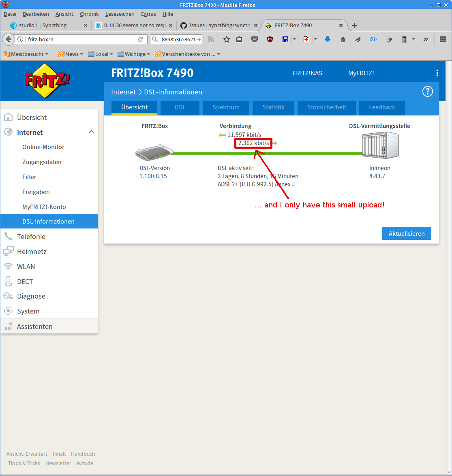452x476 pixels.
Task: Open the dropdown next to clipboard icon
Action: click(x=413, y=39)
